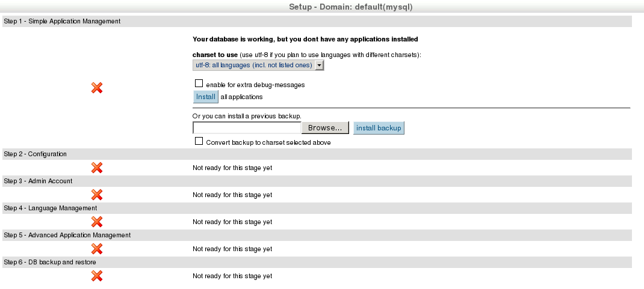Select the Step 3 - Admin Account header
This screenshot has width=644, height=289.
[x=39, y=181]
